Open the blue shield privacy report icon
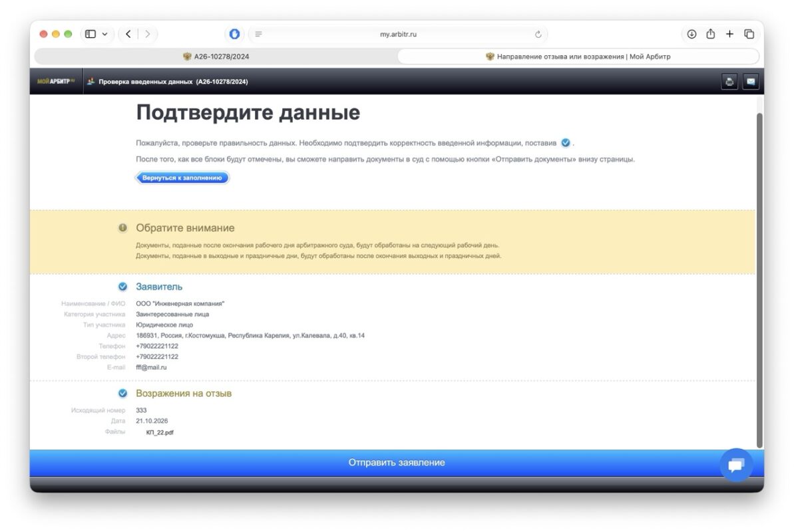The width and height of the screenshot is (794, 532). [234, 34]
